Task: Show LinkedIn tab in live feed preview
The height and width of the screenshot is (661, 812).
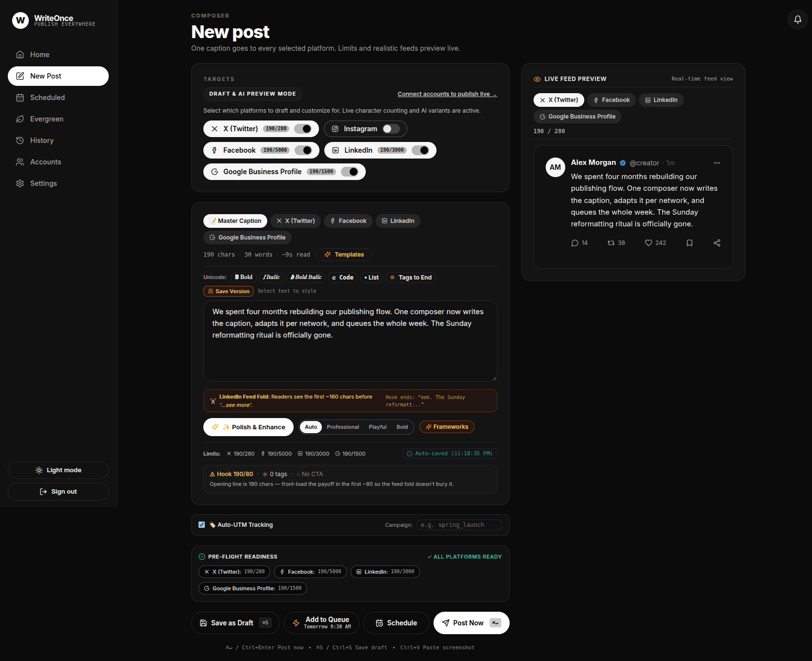Action: (661, 100)
